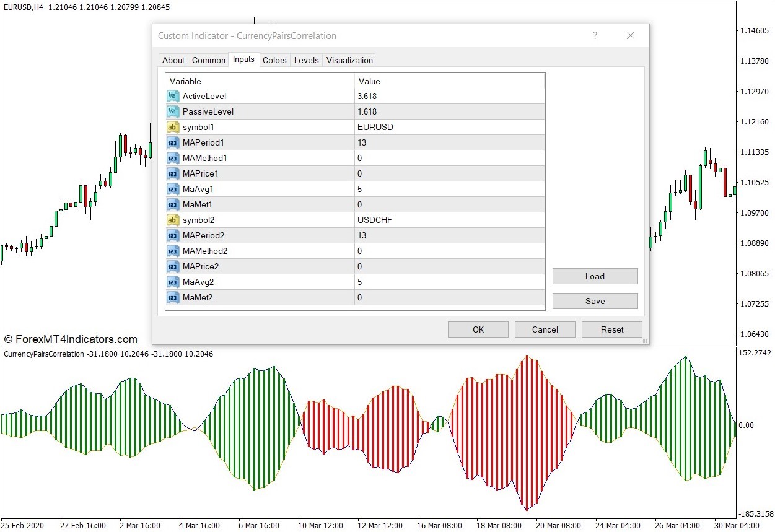Screen dimensions: 775x532
Task: Click the MAMethod1 variable name
Action: click(x=205, y=158)
